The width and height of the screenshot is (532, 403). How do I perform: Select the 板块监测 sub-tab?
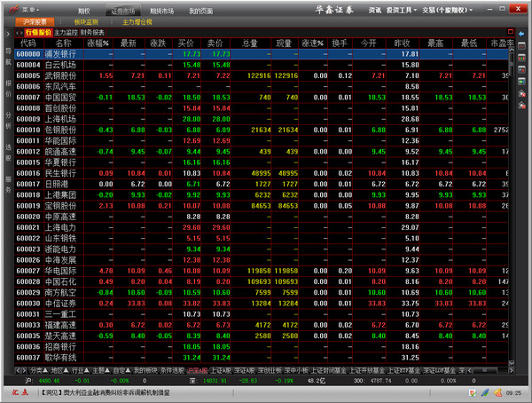pos(86,22)
